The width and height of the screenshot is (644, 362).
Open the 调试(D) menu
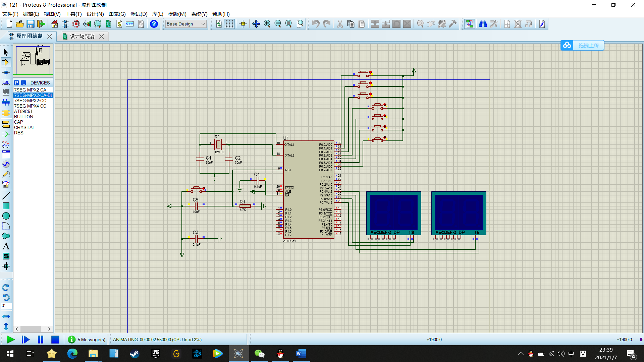(x=139, y=14)
